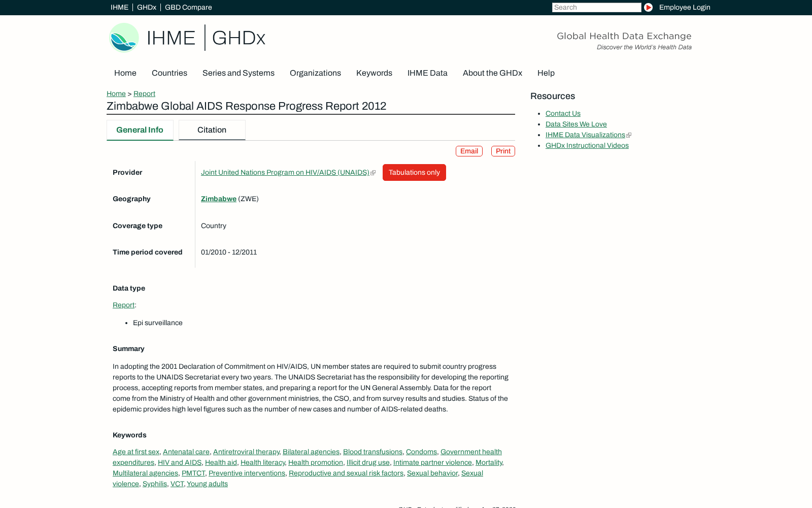Screen dimensions: 812x508
Task: Click Report breadcrumb link
Action: (144, 93)
